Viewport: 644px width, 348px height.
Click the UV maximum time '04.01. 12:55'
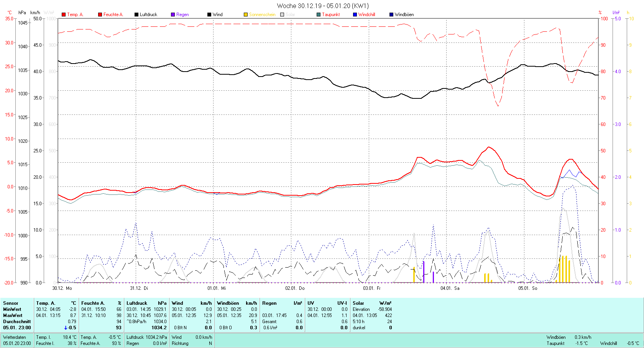[320, 315]
